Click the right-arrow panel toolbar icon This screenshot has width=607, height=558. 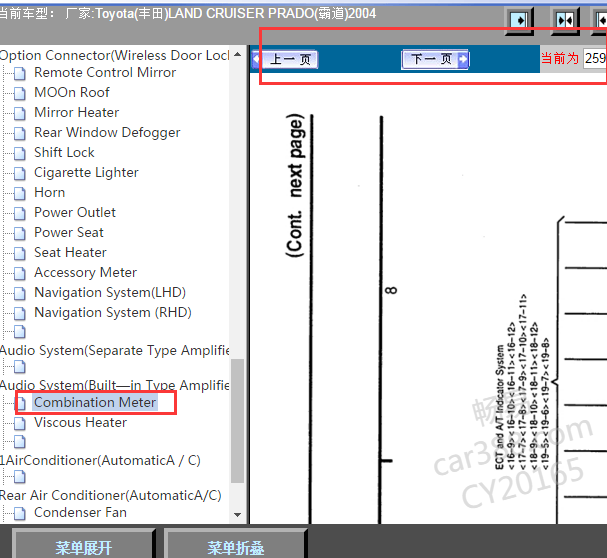click(x=519, y=20)
